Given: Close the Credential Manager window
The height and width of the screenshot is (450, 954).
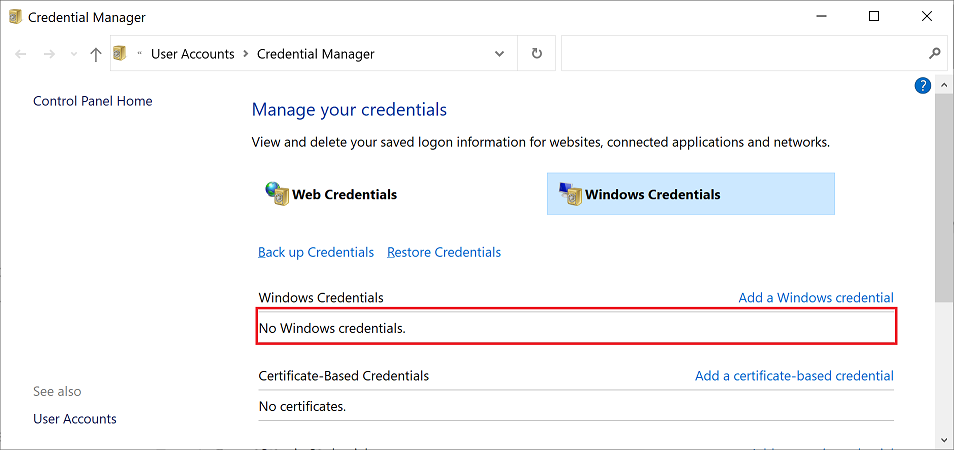Looking at the screenshot, I should (x=927, y=17).
